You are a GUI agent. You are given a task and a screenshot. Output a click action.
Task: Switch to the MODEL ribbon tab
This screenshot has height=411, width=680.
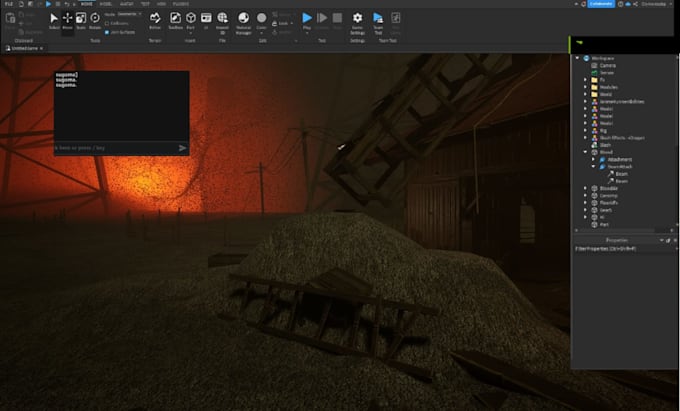coord(105,4)
